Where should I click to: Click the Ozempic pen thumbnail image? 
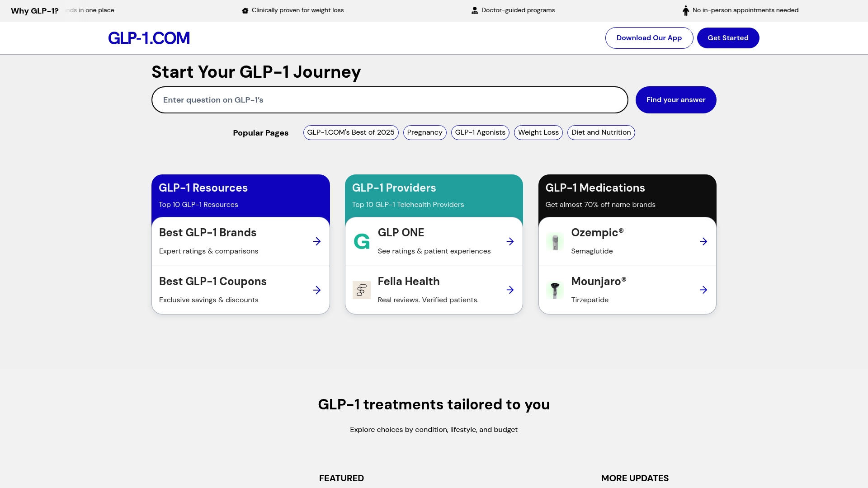[x=555, y=241]
